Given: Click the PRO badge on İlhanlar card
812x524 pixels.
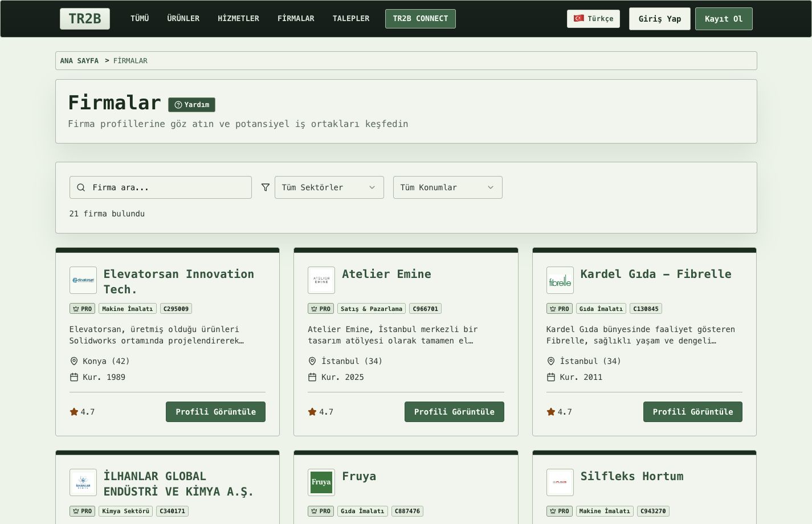Looking at the screenshot, I should point(83,511).
